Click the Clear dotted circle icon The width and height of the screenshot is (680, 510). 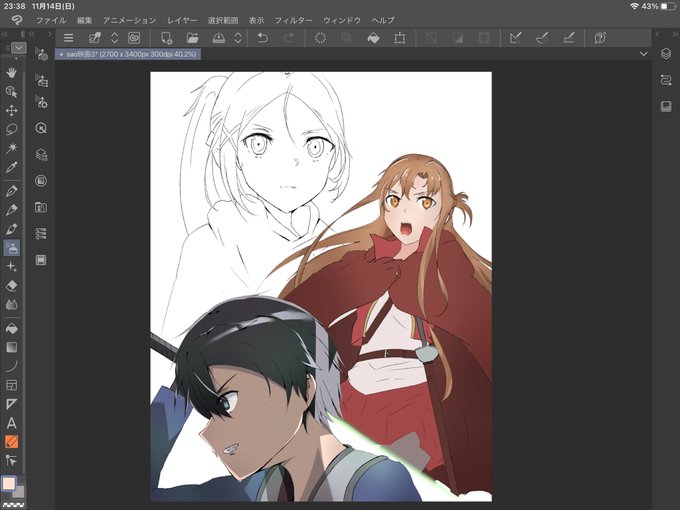pyautogui.click(x=320, y=38)
